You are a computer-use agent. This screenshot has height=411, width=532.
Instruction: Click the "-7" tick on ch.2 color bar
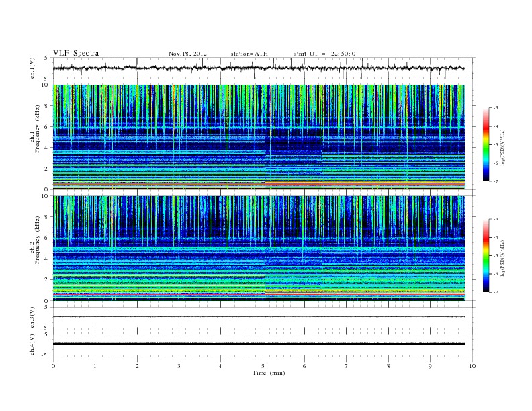(496, 292)
